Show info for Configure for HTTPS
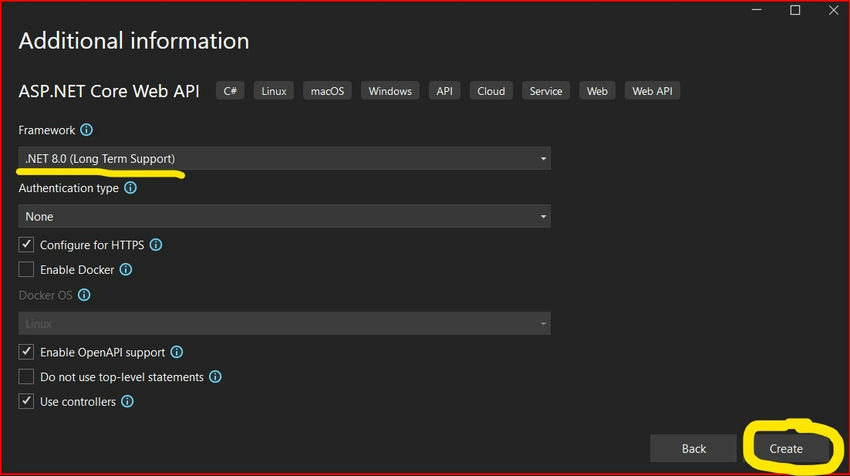Screen dimensions: 850x476 tap(156, 245)
